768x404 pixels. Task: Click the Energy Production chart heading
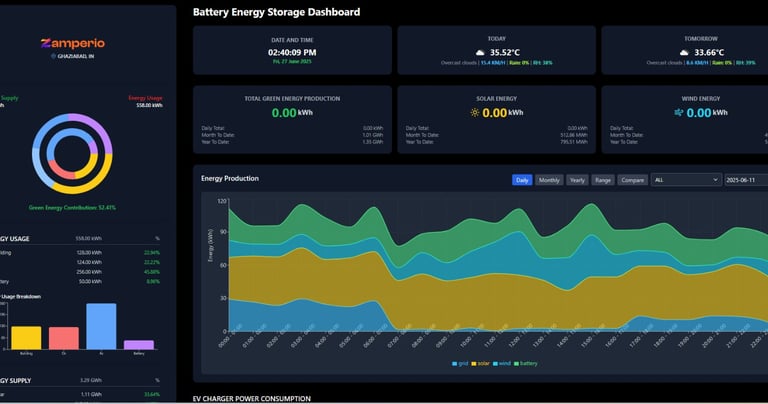(x=230, y=178)
